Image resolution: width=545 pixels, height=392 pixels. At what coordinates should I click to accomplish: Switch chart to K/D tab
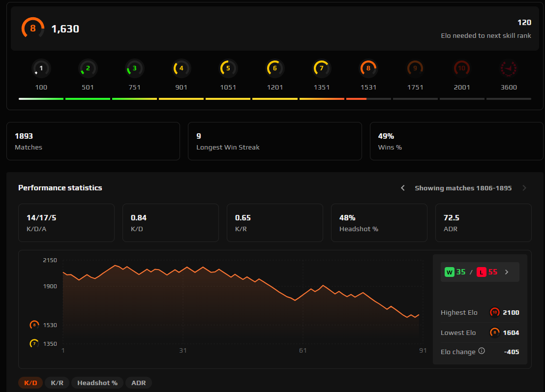point(30,383)
